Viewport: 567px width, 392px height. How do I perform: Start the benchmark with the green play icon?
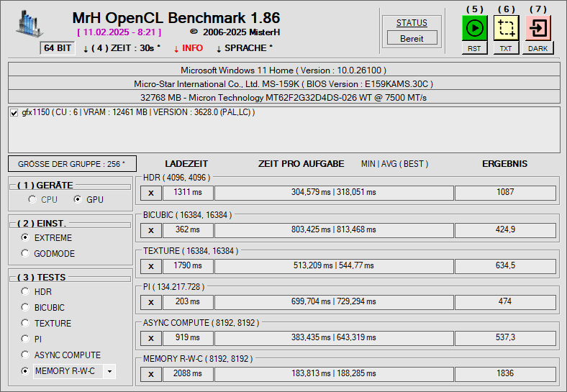474,28
